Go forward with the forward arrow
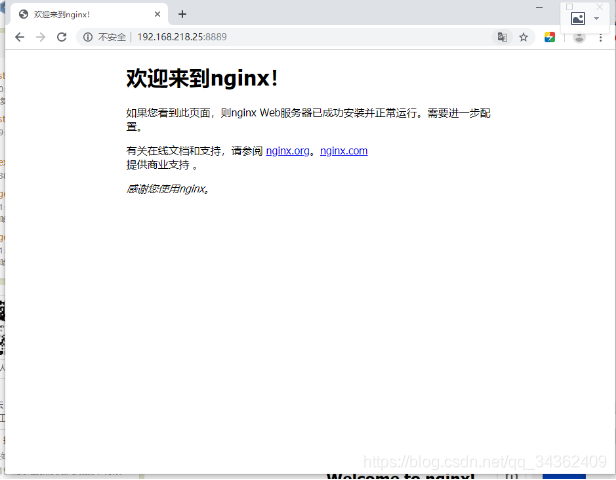616x480 pixels. tap(40, 37)
